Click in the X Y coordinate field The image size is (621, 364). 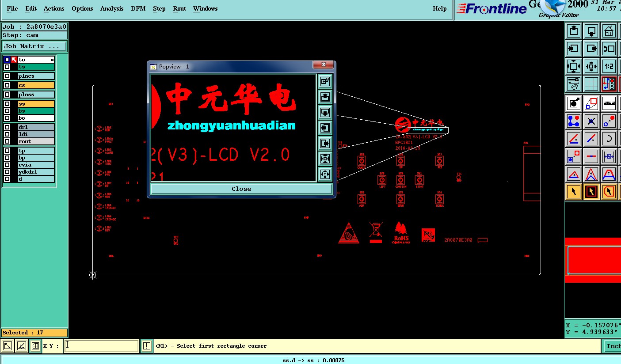tap(102, 346)
